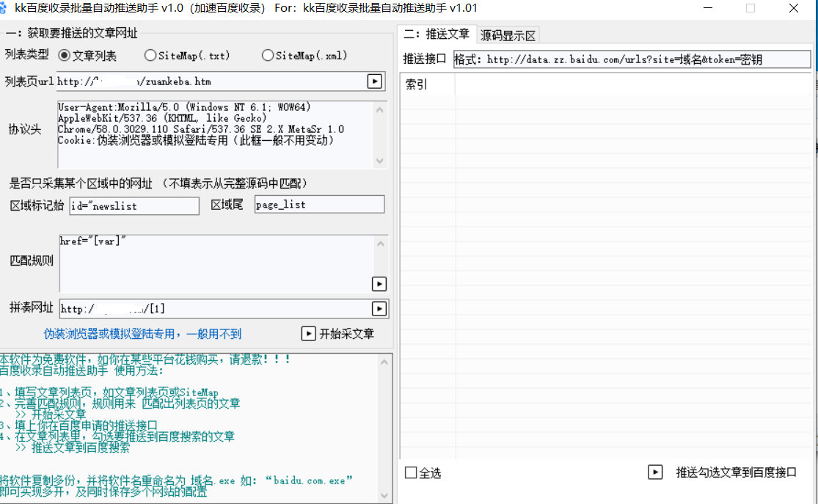Minimize the kk百度收录 window
This screenshot has height=504, width=818.
tap(708, 8)
